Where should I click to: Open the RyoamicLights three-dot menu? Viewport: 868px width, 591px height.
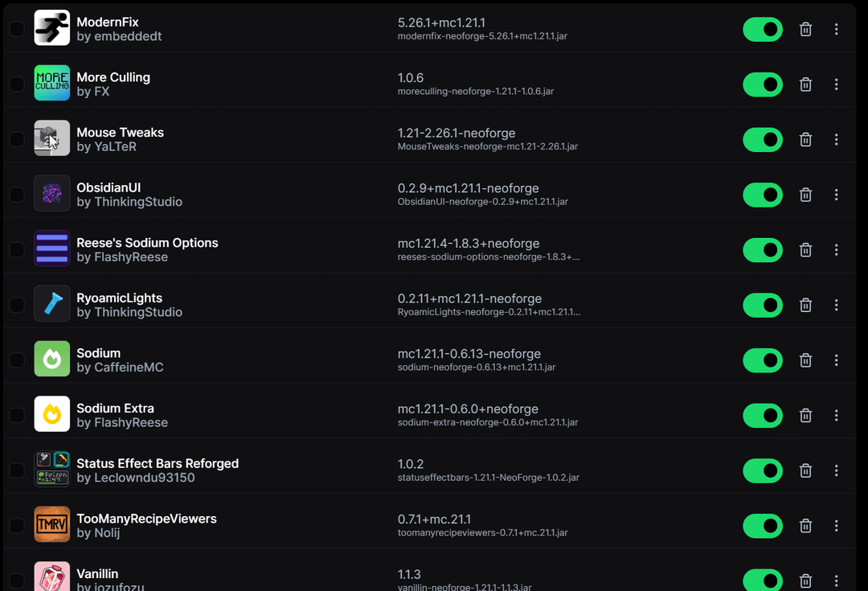click(836, 305)
